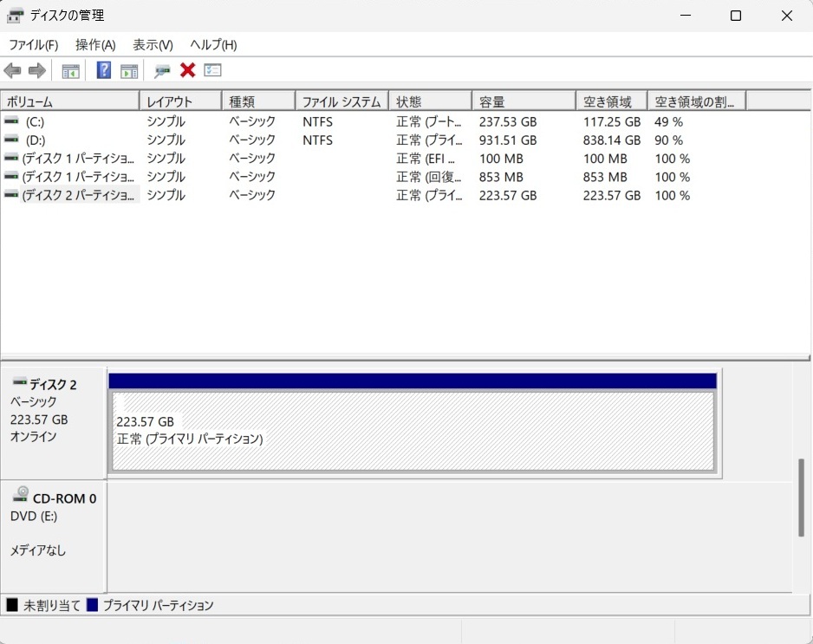Click the 931.51 GB capacity cell

pos(508,140)
